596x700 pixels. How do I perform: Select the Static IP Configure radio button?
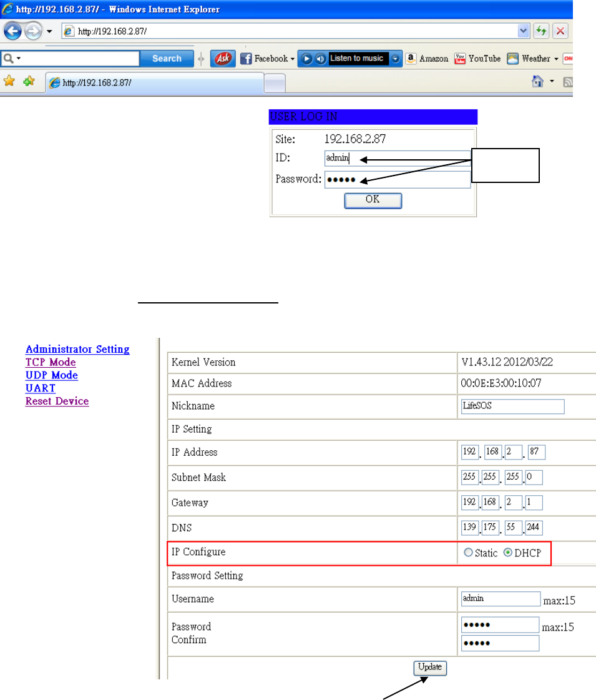tap(468, 553)
